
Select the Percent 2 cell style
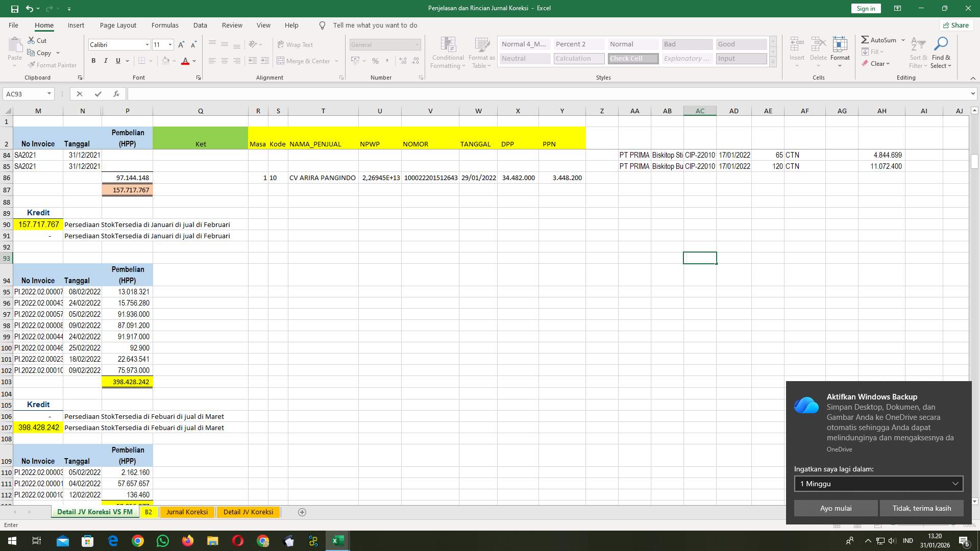tap(578, 44)
